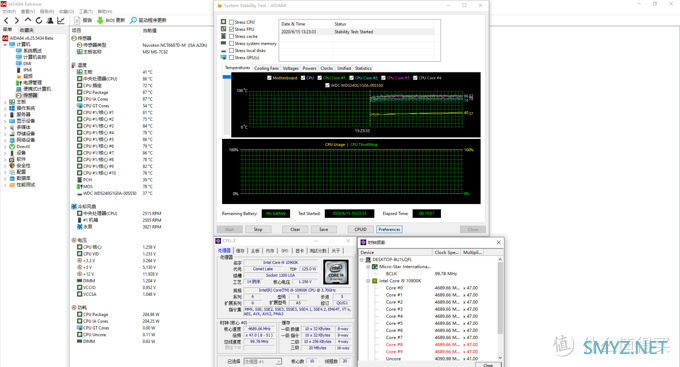Click the green BIOS update arrow
This screenshot has width=680, height=367.
(100, 20)
